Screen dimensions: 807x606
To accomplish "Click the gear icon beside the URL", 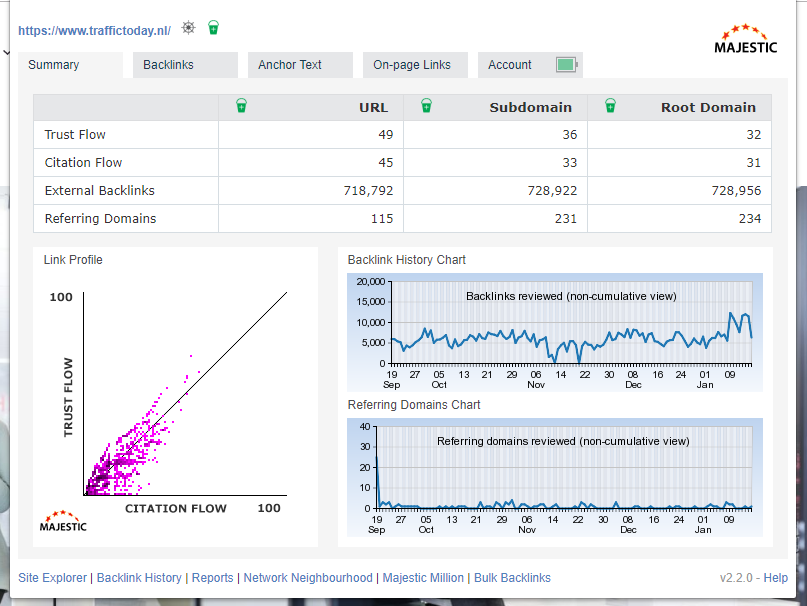I will (188, 29).
